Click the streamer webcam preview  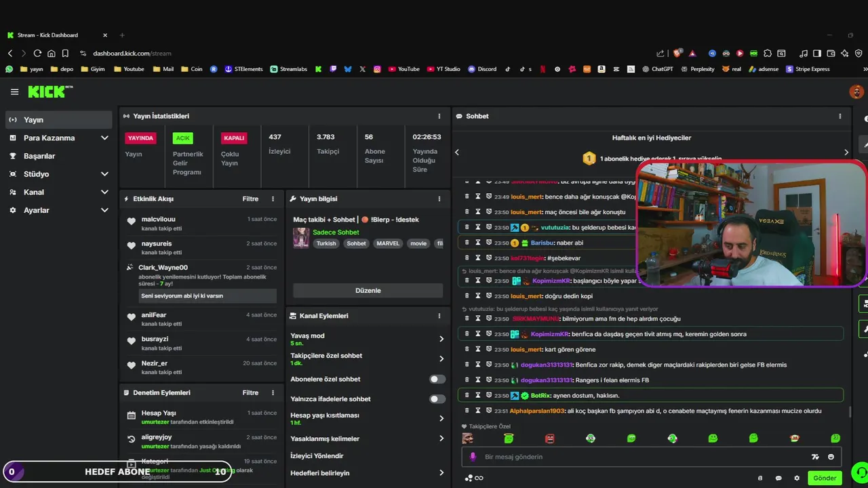(751, 224)
